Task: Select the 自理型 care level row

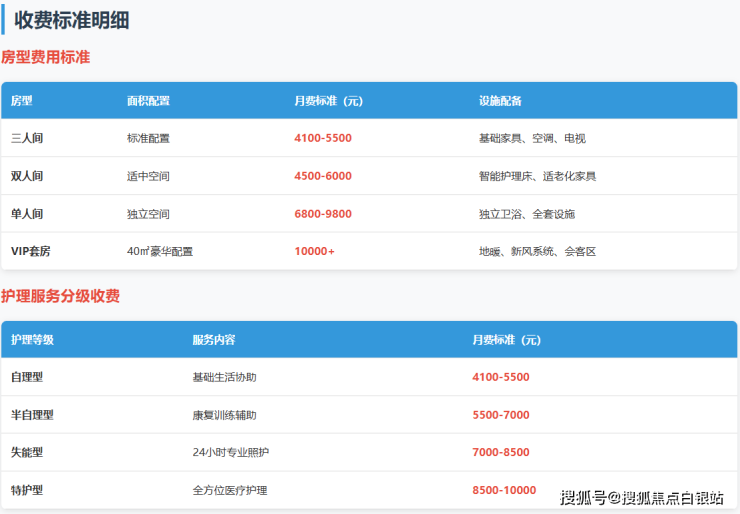Action: point(27,377)
